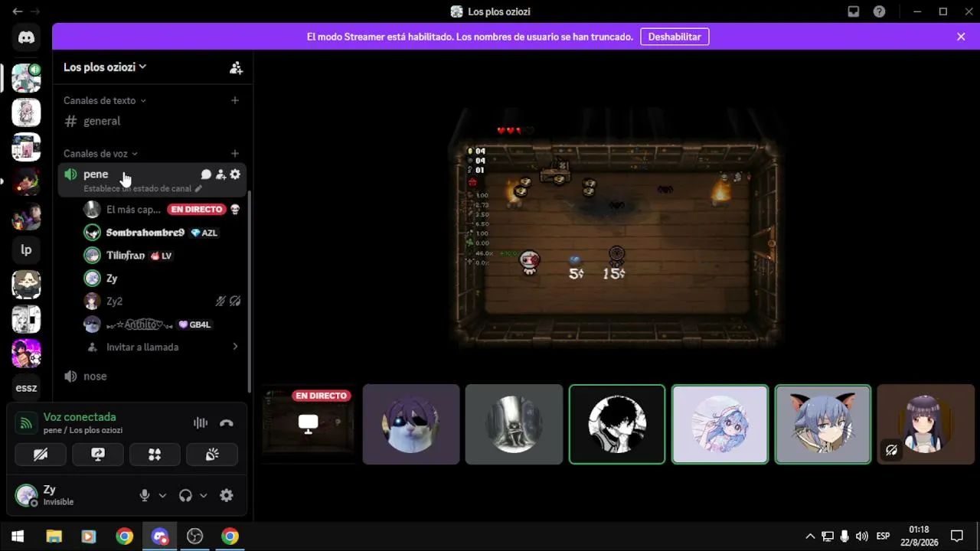Open OBS Studio from the taskbar
This screenshot has width=980, height=551.
(195, 536)
